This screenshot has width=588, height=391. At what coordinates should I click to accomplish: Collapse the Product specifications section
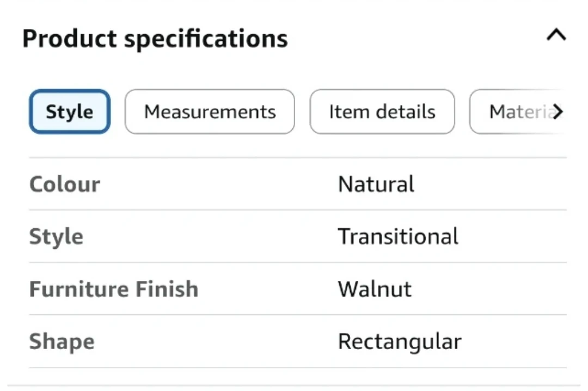pos(556,36)
